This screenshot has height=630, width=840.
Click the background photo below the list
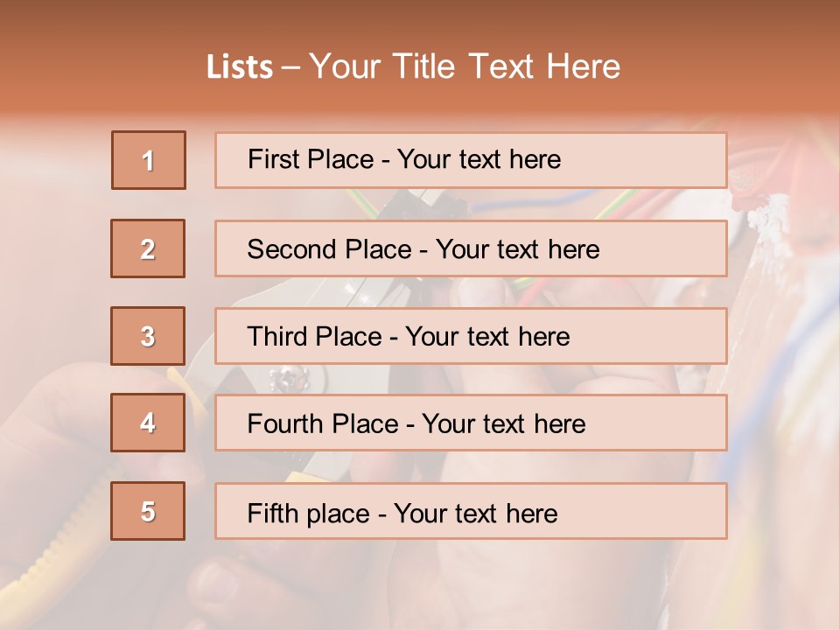[420, 586]
